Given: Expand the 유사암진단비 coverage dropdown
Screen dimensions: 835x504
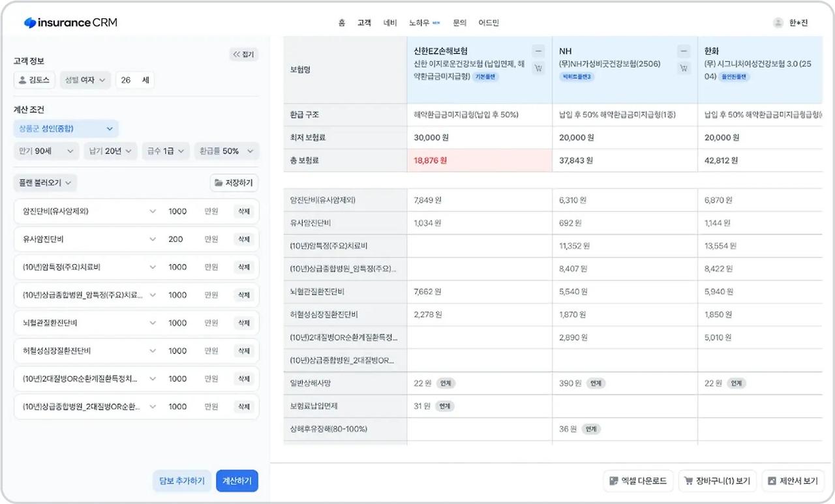Looking at the screenshot, I should click(153, 239).
